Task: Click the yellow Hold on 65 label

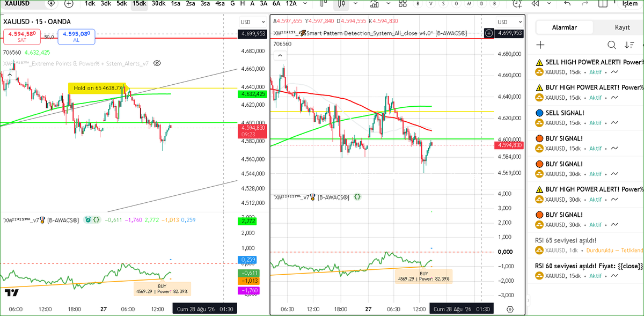Action: 97,87
